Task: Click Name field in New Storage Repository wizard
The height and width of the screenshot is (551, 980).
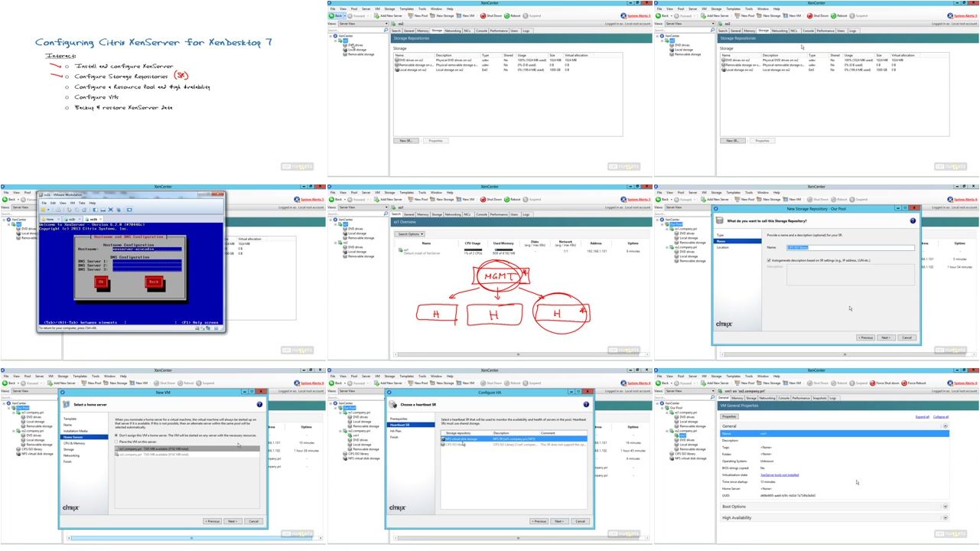Action: pos(851,247)
